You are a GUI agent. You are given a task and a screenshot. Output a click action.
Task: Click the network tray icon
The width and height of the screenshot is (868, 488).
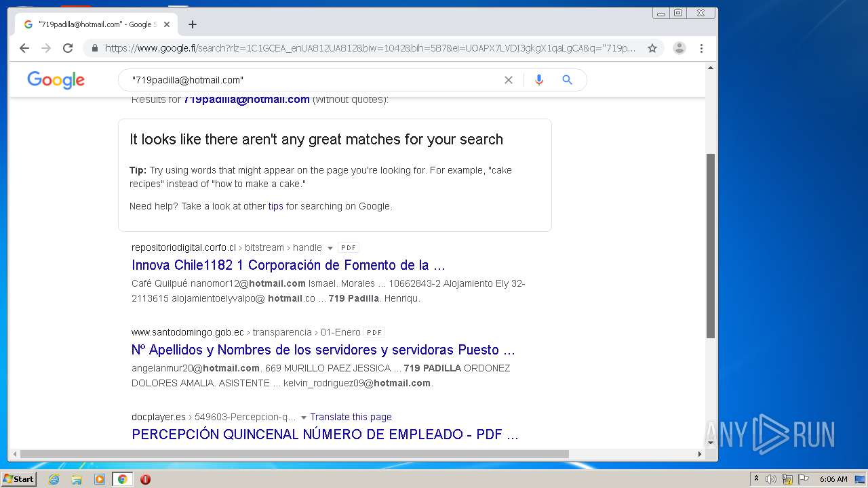(x=787, y=479)
